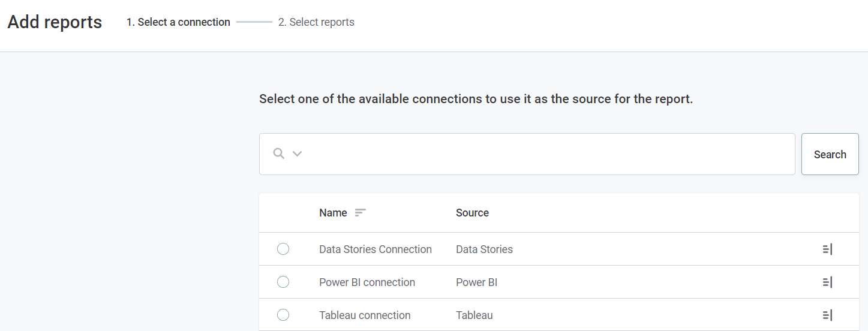Select the Data Stories Connection radio button
Screen dimensions: 868x331
pos(283,249)
